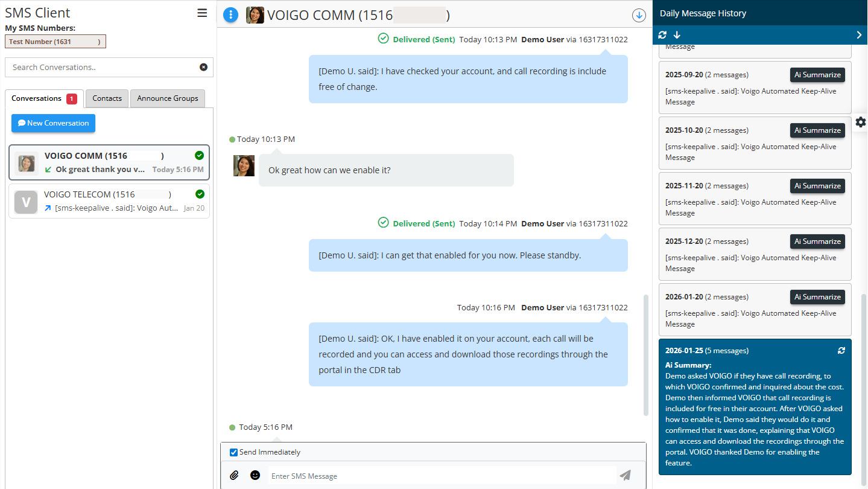Screen dimensions: 868x489
Task: Click the green check on VOIGO COMM conversation
Action: tap(200, 155)
